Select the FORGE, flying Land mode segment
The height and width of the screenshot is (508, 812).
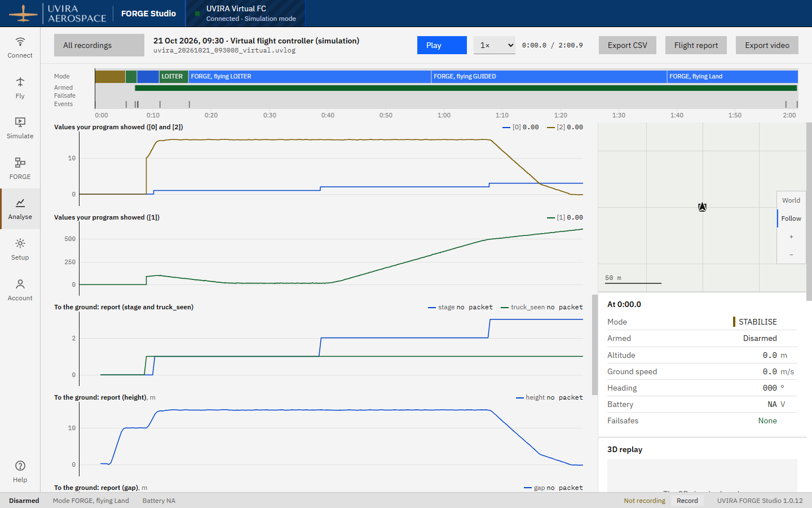click(732, 76)
